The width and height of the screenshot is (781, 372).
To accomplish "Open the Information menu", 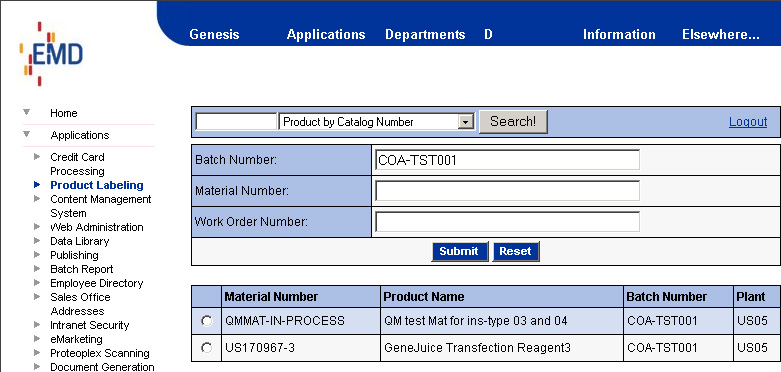I will click(619, 34).
